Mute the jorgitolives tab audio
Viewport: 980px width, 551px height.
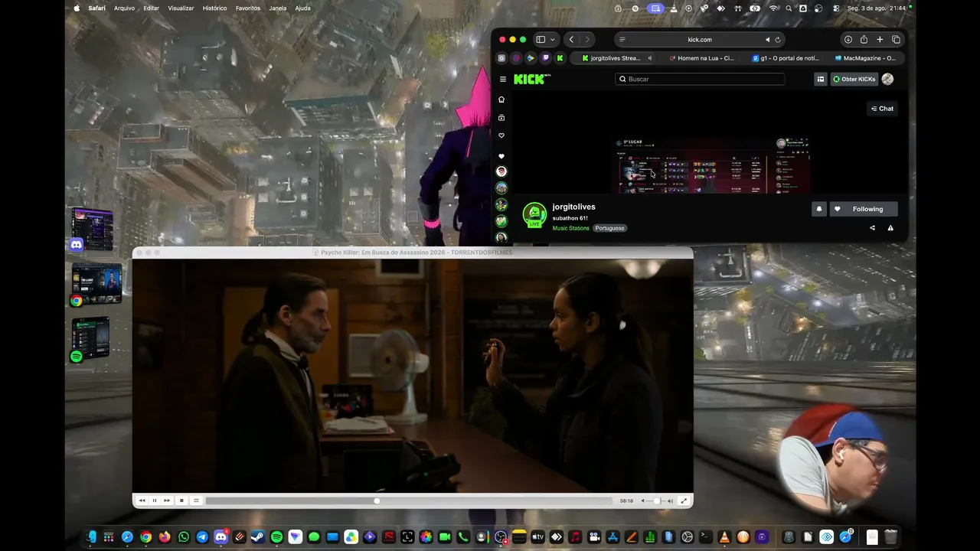[650, 58]
